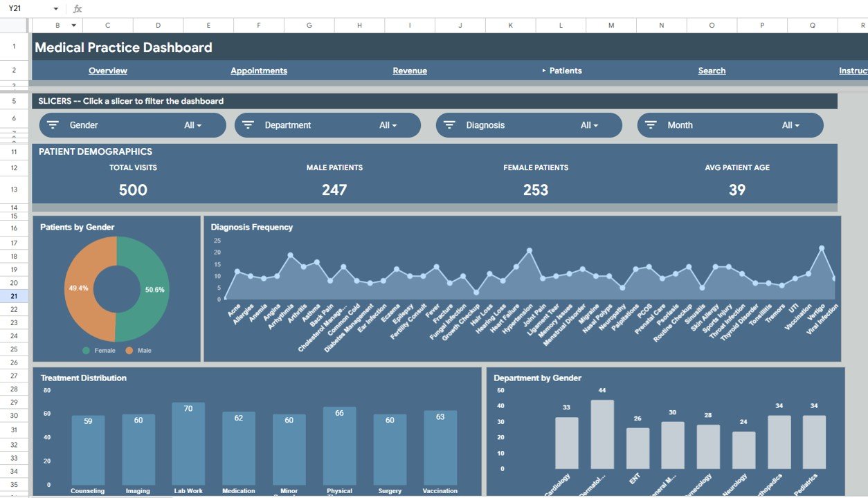Switch to the Overview section
This screenshot has height=498, width=868.
click(108, 70)
